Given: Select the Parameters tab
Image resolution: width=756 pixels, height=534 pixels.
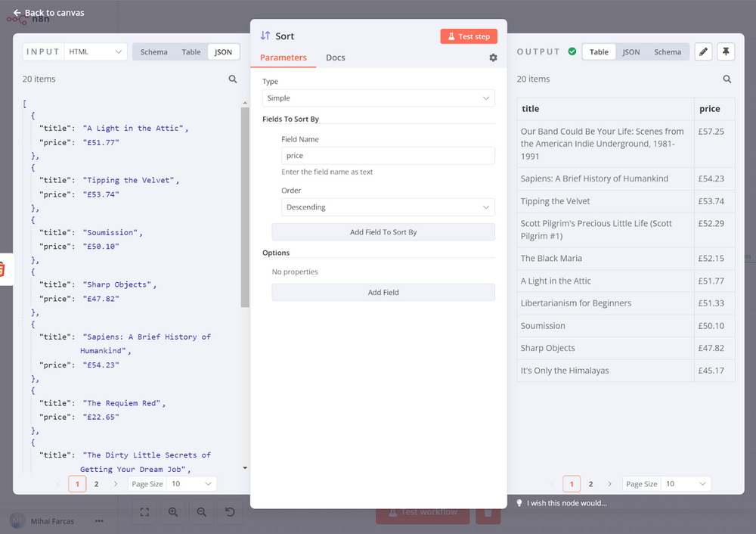Looking at the screenshot, I should (283, 57).
